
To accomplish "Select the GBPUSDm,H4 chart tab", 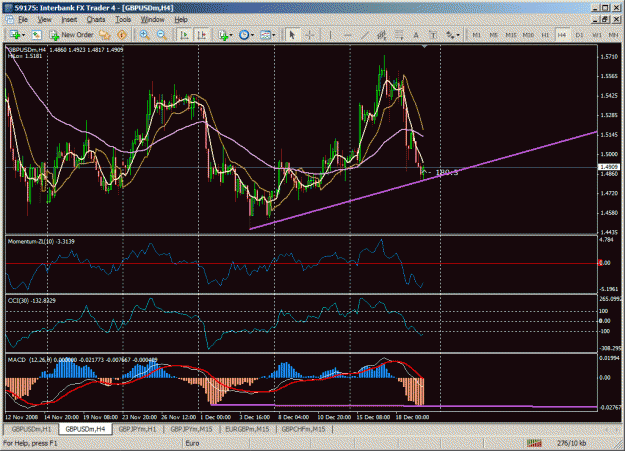I will [85, 429].
